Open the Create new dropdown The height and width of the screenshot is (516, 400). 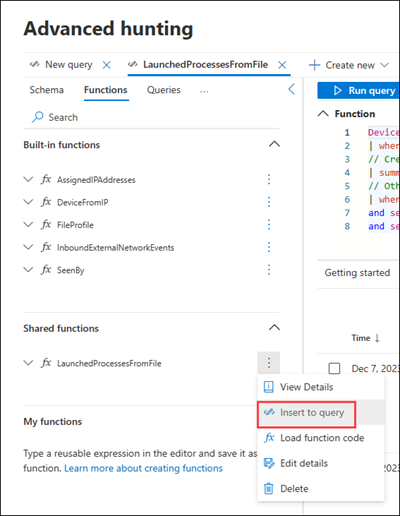click(x=349, y=65)
